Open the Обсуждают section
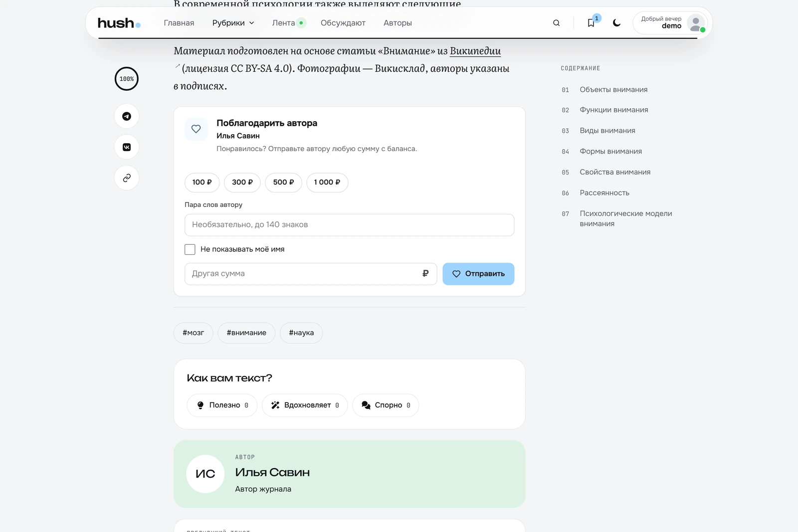Image resolution: width=798 pixels, height=532 pixels. coord(343,23)
